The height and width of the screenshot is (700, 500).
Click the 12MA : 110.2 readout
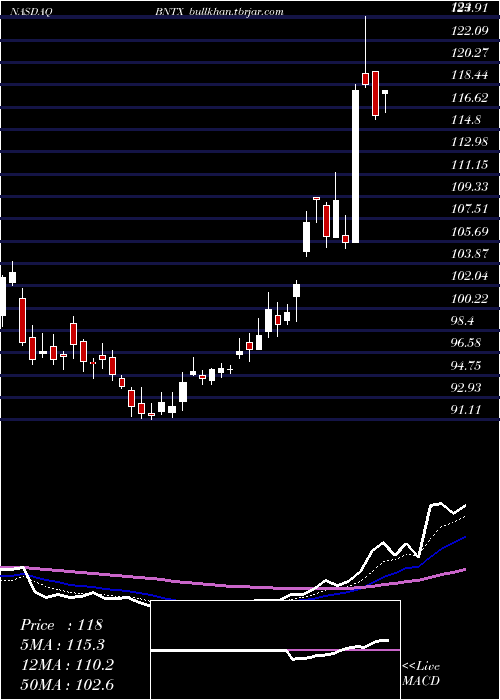tap(67, 665)
